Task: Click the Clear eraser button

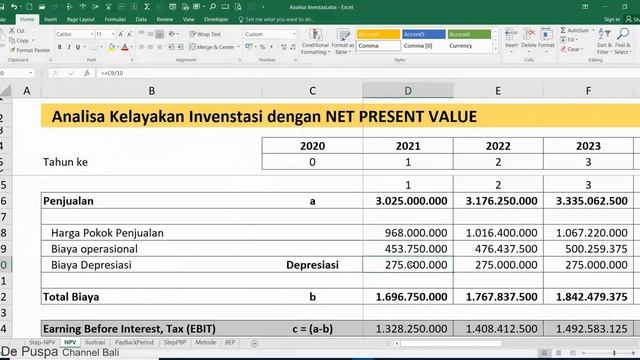Action: click(571, 49)
